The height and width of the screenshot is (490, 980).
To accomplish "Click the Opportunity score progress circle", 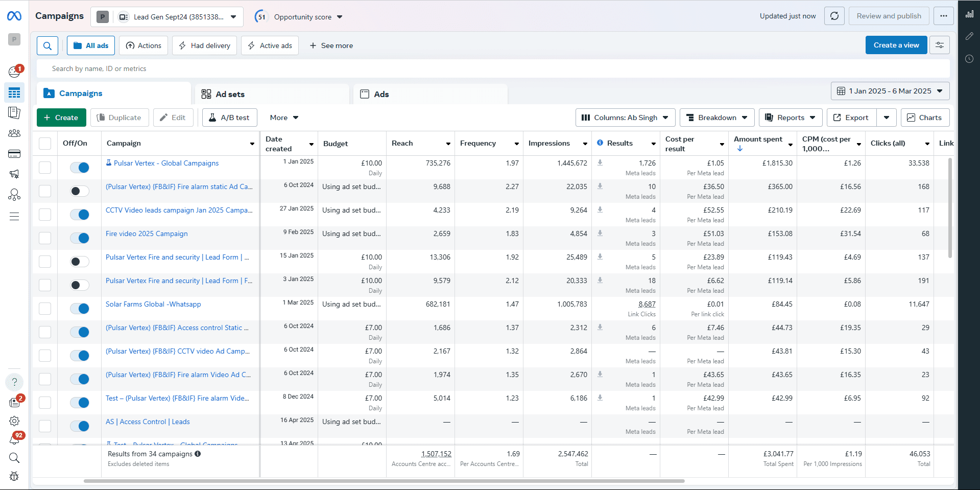I will pos(261,16).
